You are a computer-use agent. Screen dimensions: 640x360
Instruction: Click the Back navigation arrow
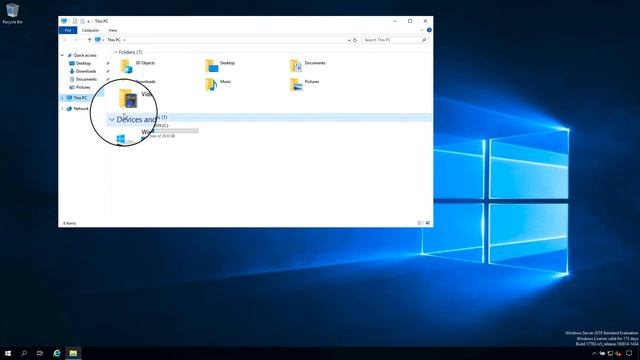point(65,40)
